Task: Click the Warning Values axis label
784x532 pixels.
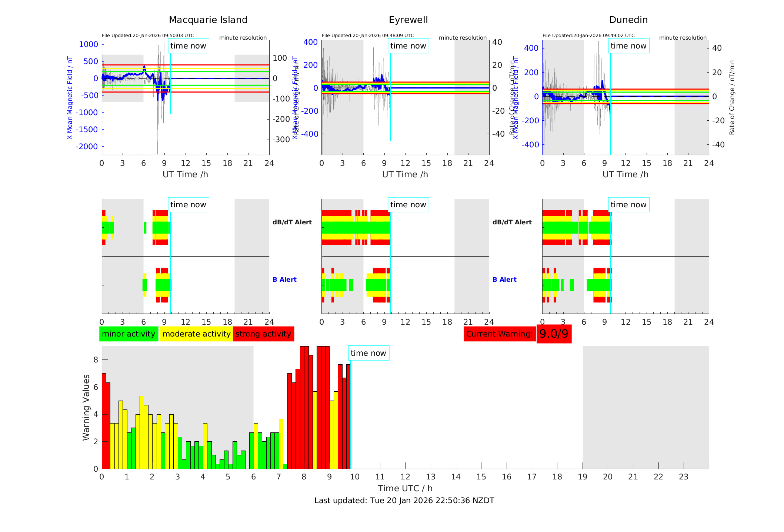Action: point(86,407)
